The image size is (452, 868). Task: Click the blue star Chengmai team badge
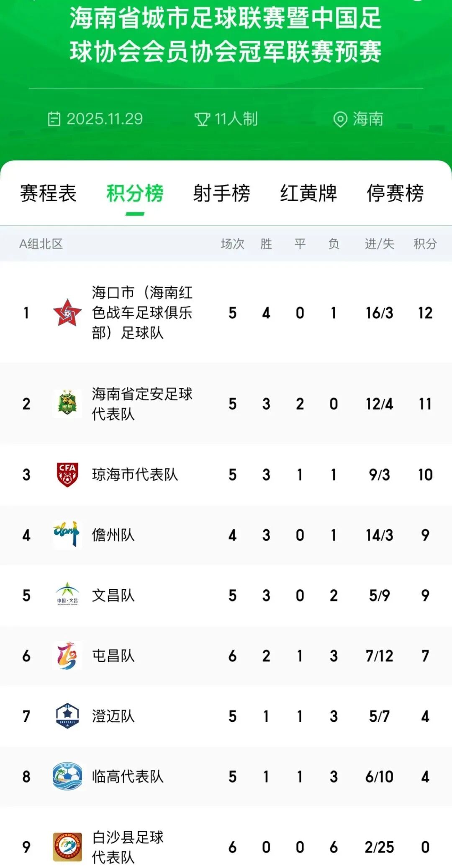pyautogui.click(x=67, y=716)
